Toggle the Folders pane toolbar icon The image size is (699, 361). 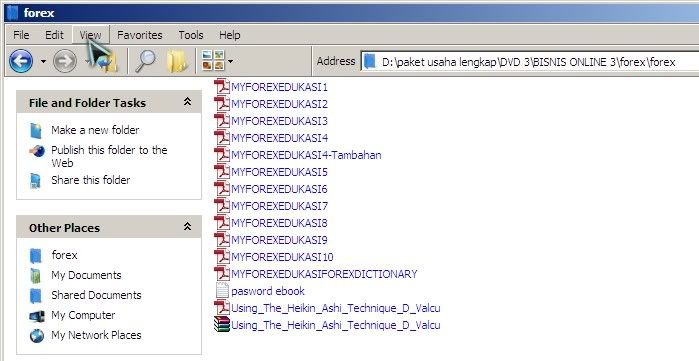click(177, 62)
